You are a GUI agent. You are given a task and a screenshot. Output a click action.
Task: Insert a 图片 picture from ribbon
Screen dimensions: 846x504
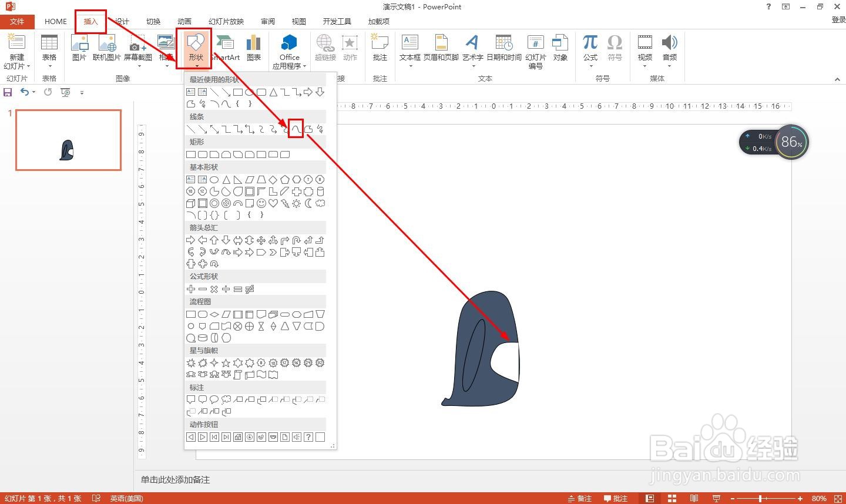(79, 48)
